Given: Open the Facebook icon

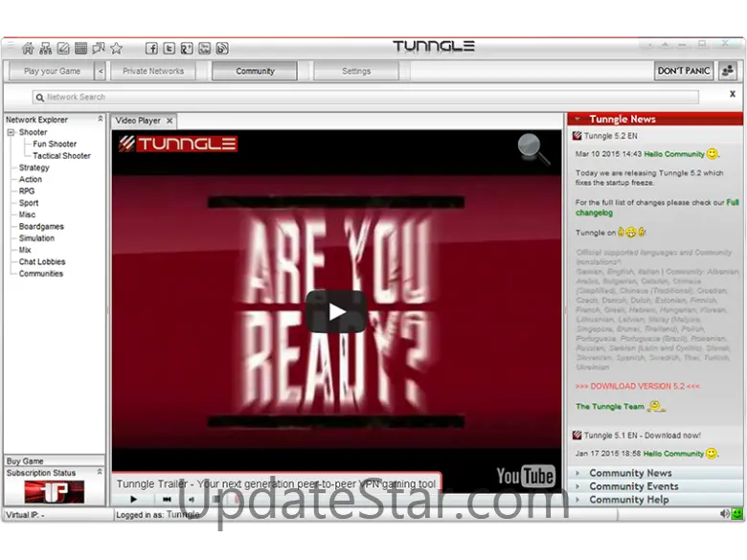Looking at the screenshot, I should point(151,48).
